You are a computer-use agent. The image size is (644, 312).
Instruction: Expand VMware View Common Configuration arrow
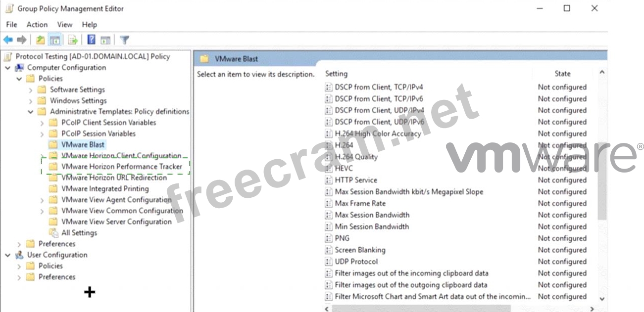pos(42,211)
